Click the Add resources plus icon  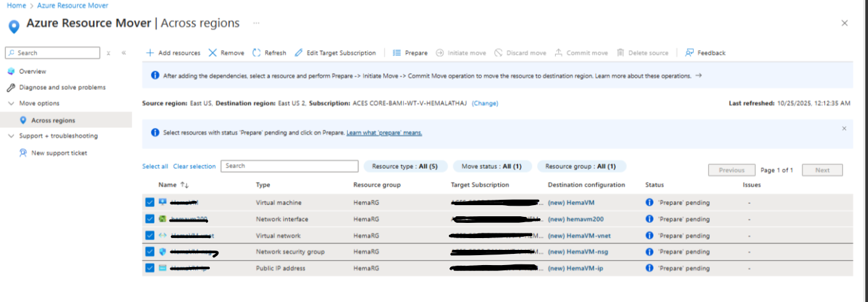(x=150, y=53)
